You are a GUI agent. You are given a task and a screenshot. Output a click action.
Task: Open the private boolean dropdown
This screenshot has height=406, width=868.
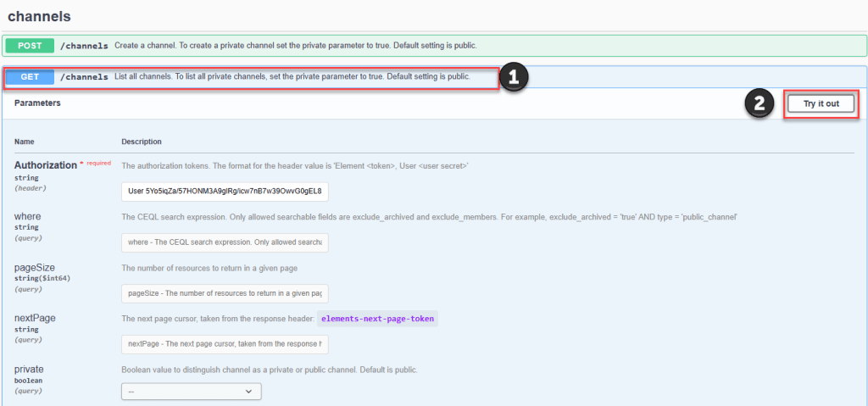tap(192, 392)
